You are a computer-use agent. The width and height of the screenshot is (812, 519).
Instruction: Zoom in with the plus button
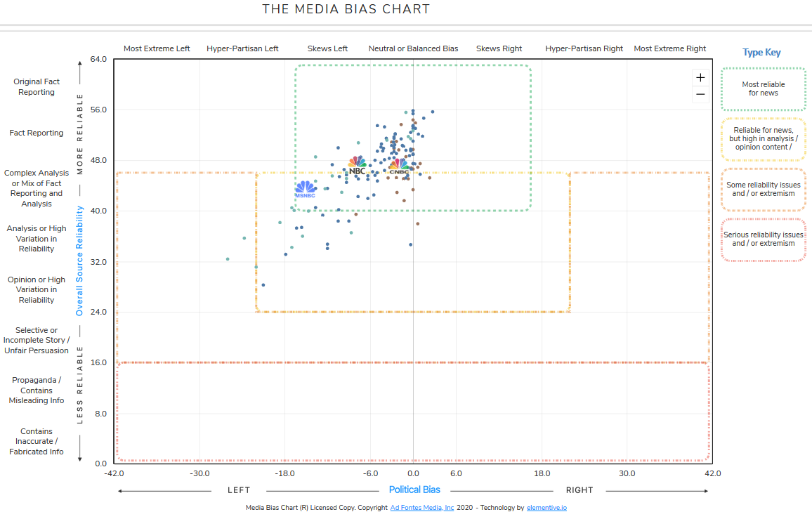[700, 78]
